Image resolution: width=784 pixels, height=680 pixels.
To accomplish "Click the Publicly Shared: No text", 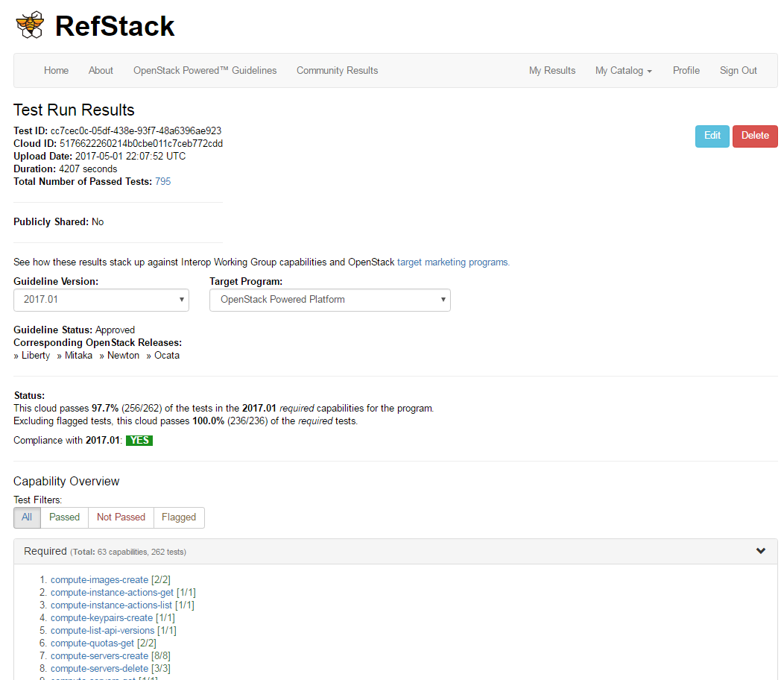I will pyautogui.click(x=58, y=221).
